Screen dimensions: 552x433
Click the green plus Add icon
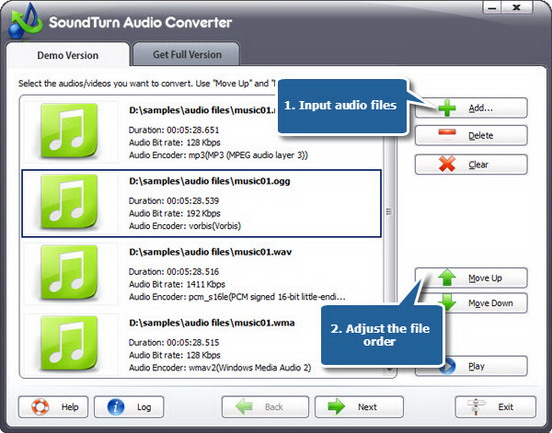(x=447, y=108)
